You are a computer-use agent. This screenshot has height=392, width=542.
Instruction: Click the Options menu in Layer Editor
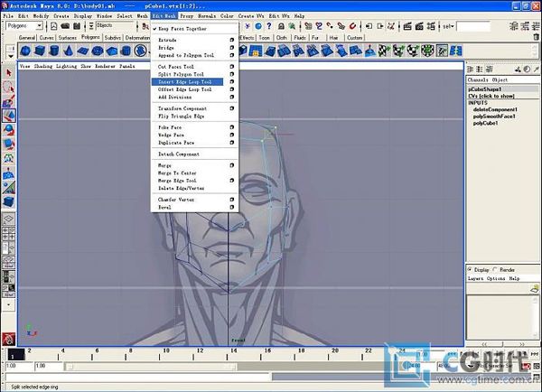pos(496,278)
